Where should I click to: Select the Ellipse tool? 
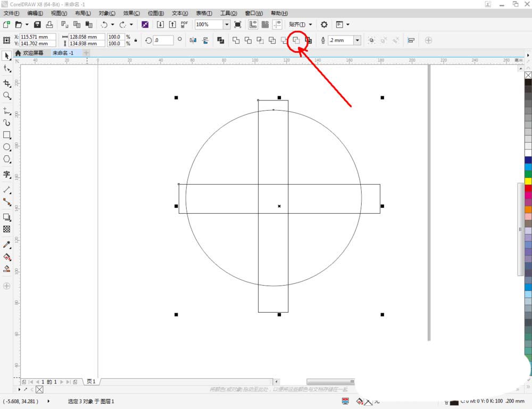7,147
